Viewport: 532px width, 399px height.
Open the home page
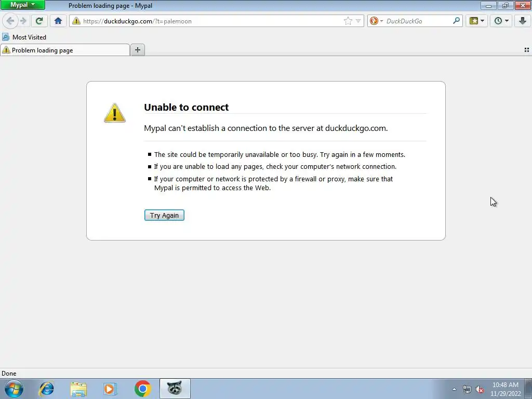tap(58, 21)
